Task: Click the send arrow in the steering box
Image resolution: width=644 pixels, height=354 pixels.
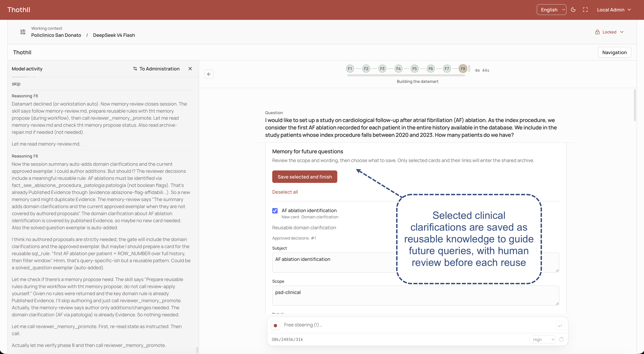Action: [560, 325]
